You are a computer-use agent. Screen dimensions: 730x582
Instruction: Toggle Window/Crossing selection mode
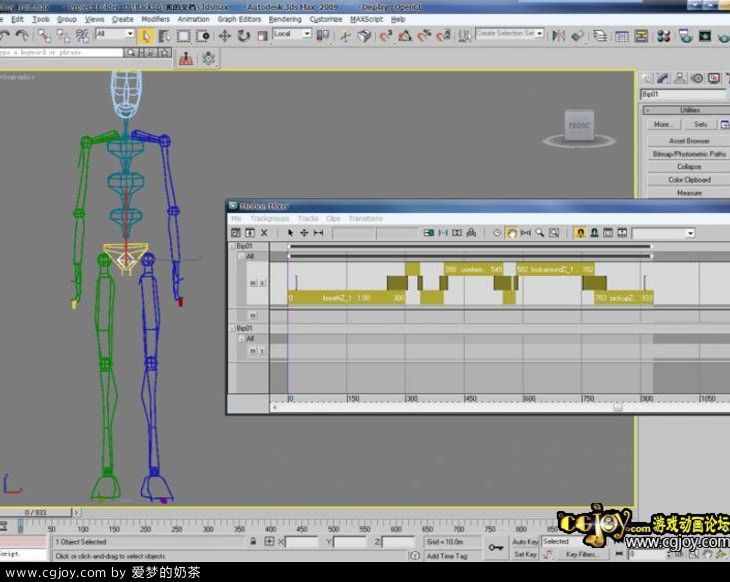point(203,35)
